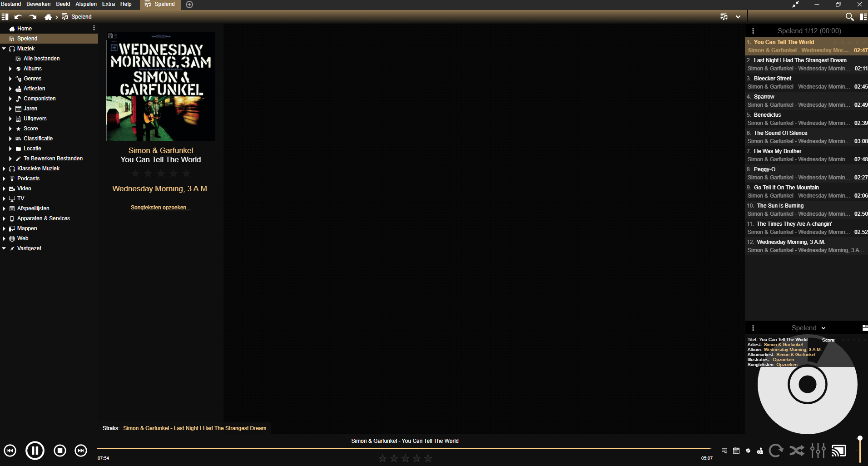Toggle the right panel from the toolbar
This screenshot has width=868, height=466.
tap(863, 17)
